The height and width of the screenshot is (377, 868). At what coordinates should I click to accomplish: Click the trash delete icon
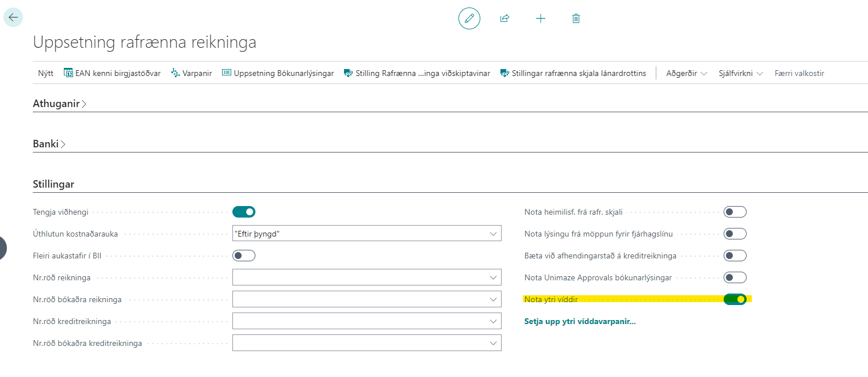[576, 18]
